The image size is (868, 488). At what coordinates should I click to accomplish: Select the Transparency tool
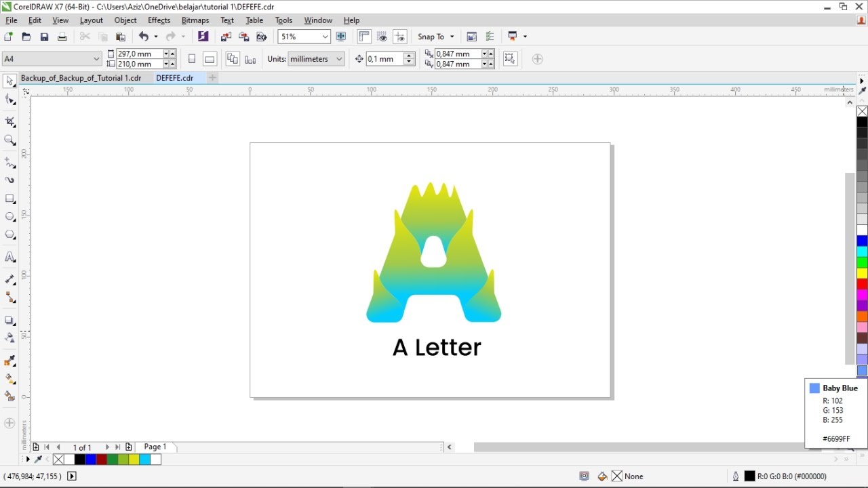point(9,338)
